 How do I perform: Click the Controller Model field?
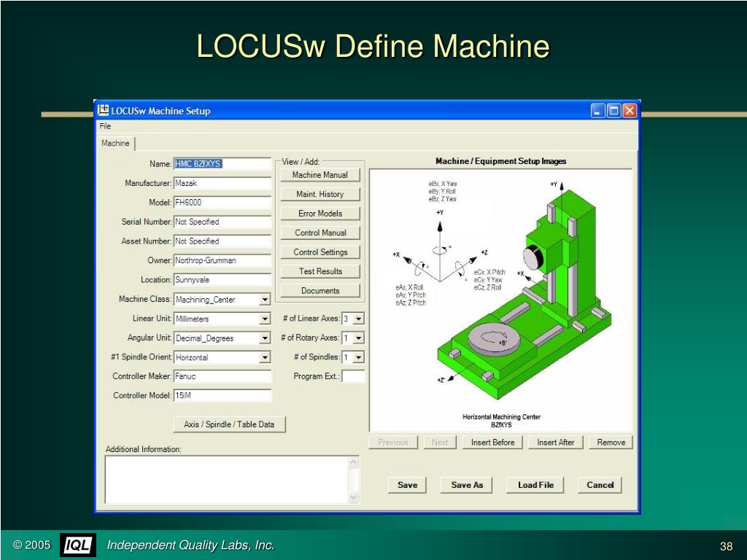point(222,396)
